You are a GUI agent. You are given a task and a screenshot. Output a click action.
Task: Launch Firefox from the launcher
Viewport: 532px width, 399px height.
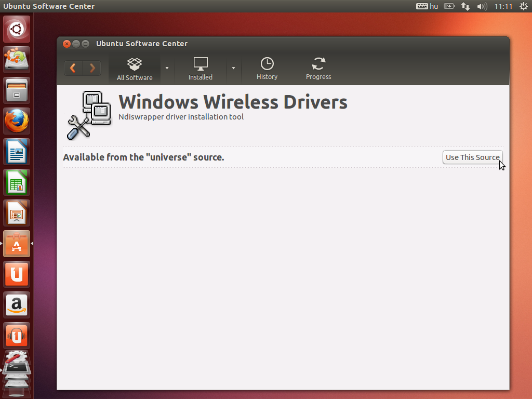(17, 121)
